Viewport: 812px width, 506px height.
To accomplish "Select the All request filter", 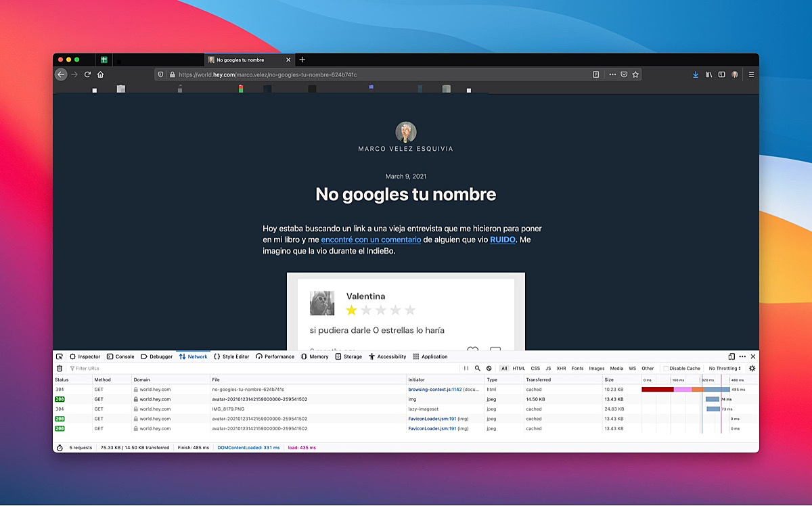I will pyautogui.click(x=504, y=368).
